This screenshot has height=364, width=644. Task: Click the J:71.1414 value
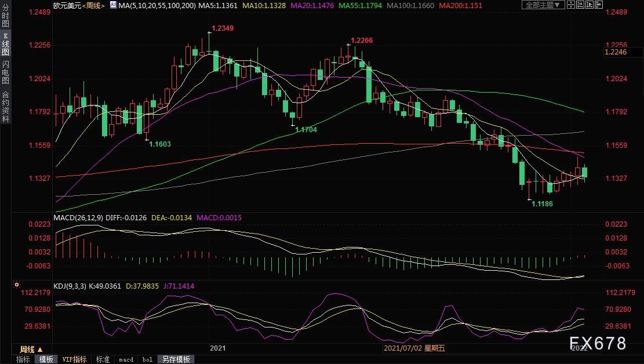point(179,286)
